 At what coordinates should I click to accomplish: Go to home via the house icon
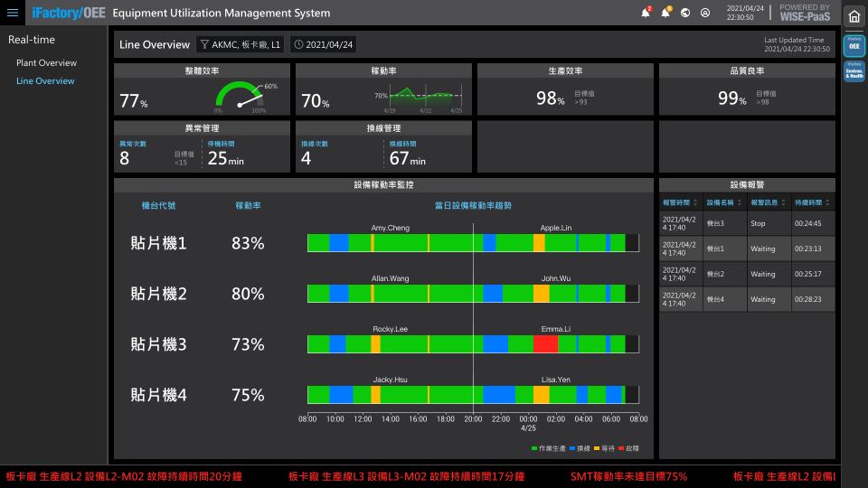click(x=854, y=16)
